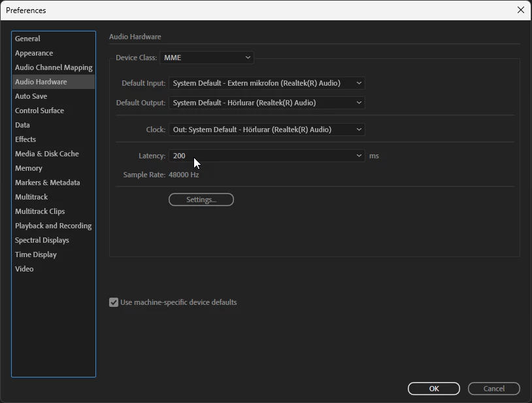Open the Latency value dropdown
This screenshot has width=532, height=403.
point(267,156)
